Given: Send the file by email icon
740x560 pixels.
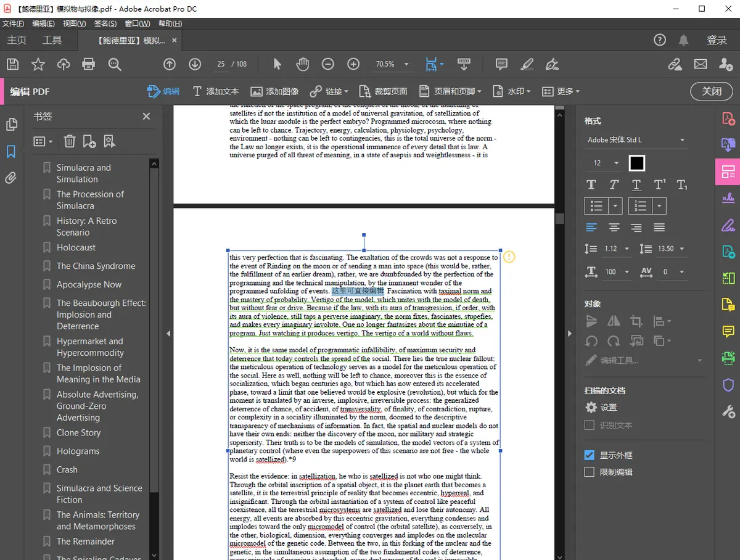Looking at the screenshot, I should 701,64.
